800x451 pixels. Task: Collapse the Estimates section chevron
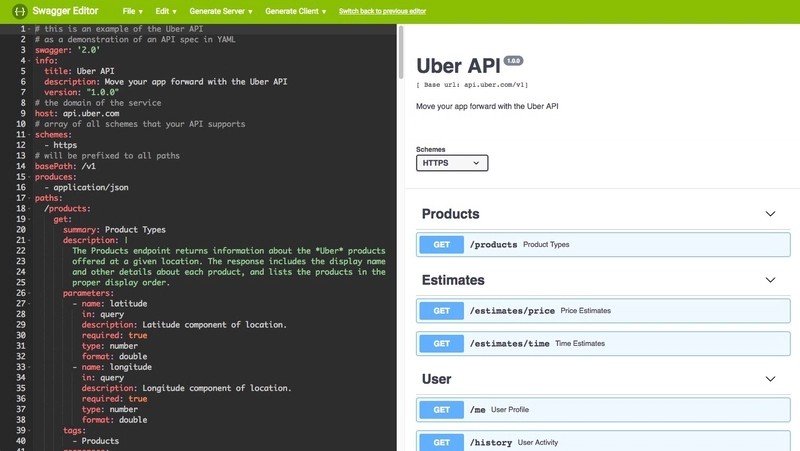(x=770, y=280)
